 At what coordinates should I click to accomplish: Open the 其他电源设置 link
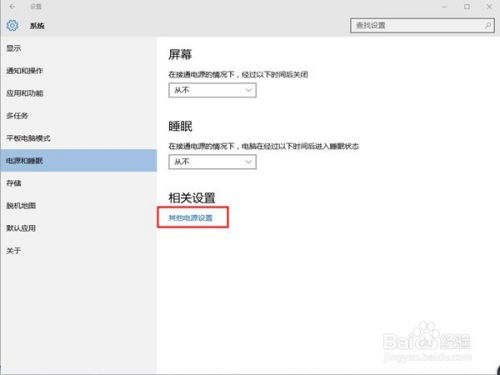pyautogui.click(x=190, y=218)
